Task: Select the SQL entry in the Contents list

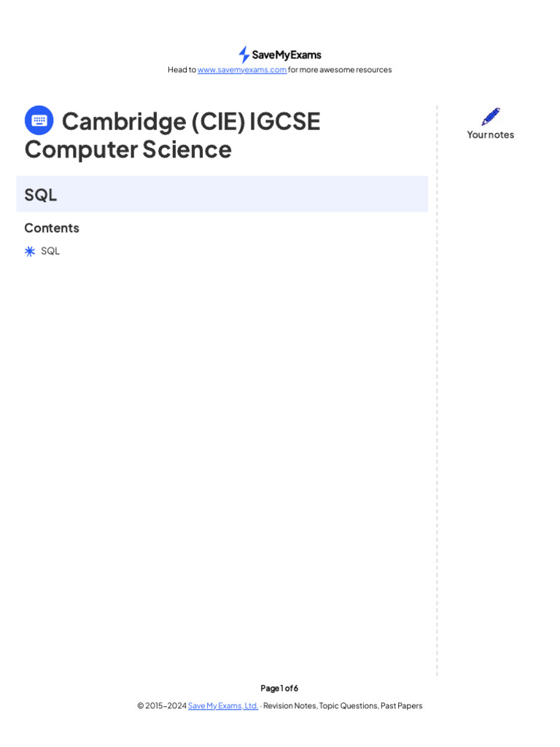Action: point(50,251)
